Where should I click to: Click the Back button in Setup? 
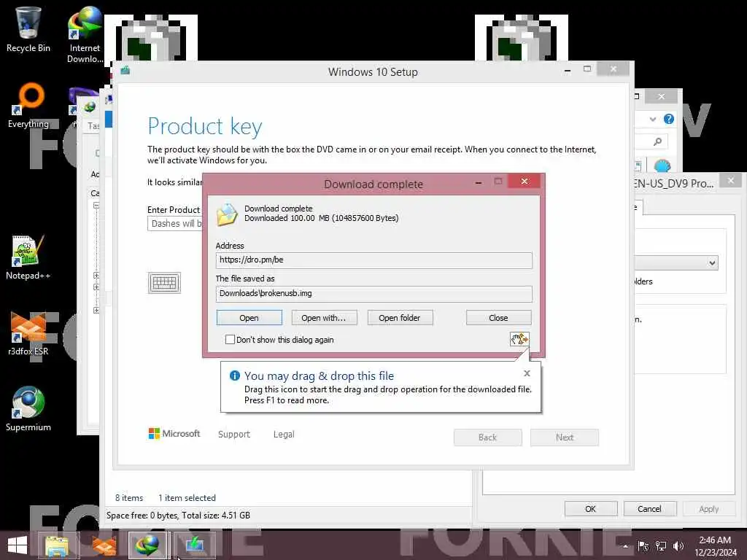pos(488,437)
